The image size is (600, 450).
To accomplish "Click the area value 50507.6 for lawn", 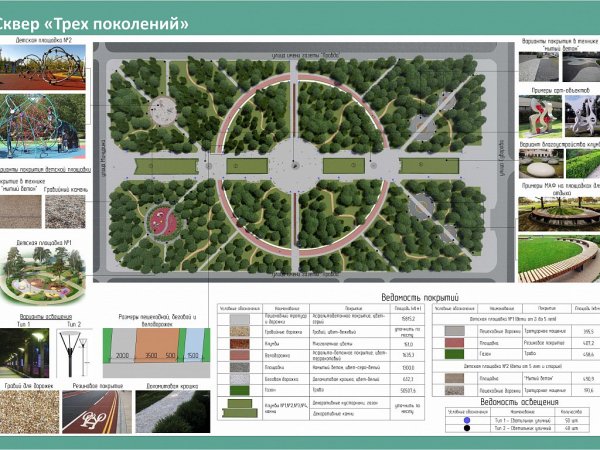I will pos(407,391).
